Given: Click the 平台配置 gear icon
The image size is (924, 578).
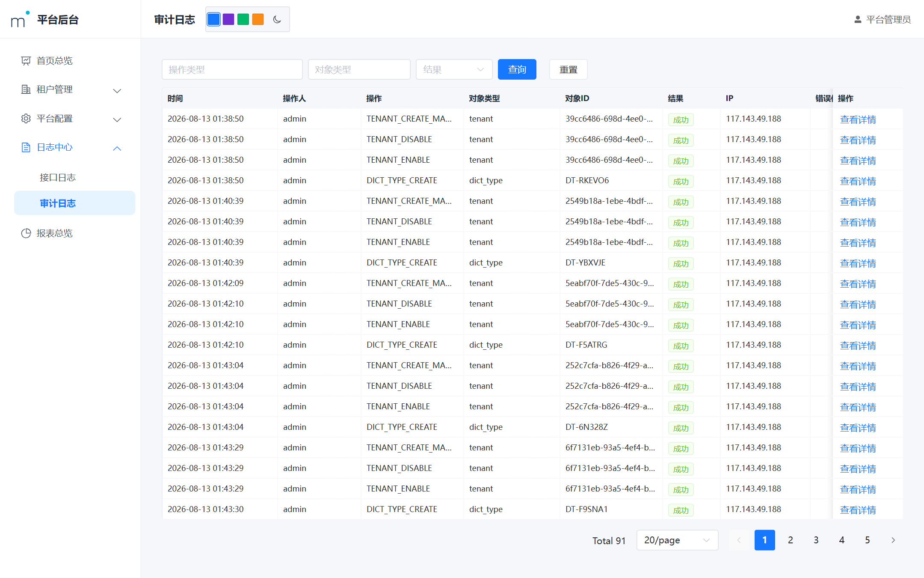Looking at the screenshot, I should point(26,119).
